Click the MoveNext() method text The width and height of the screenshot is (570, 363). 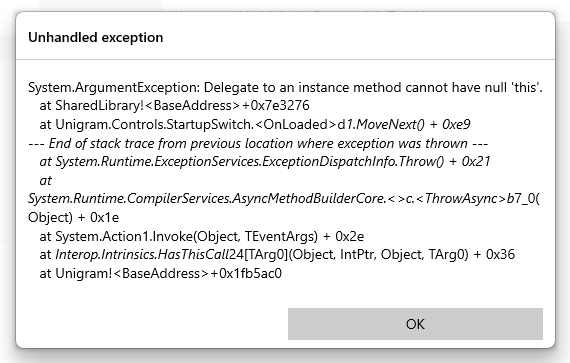390,125
